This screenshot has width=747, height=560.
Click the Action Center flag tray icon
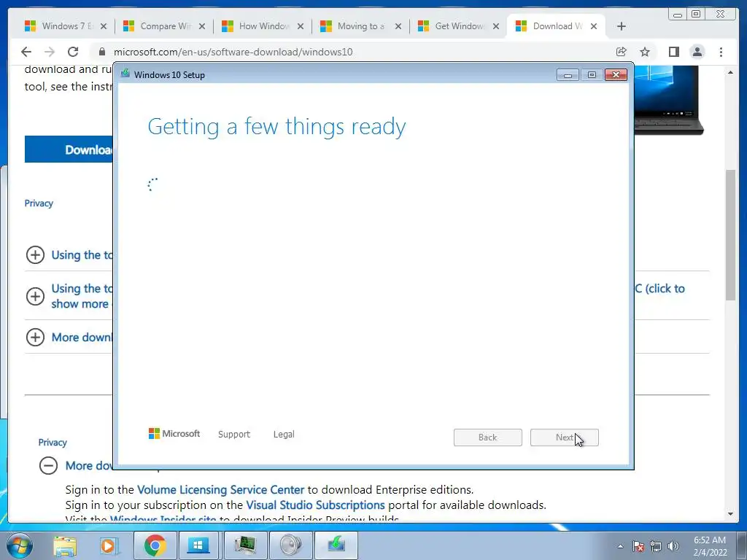pos(638,546)
